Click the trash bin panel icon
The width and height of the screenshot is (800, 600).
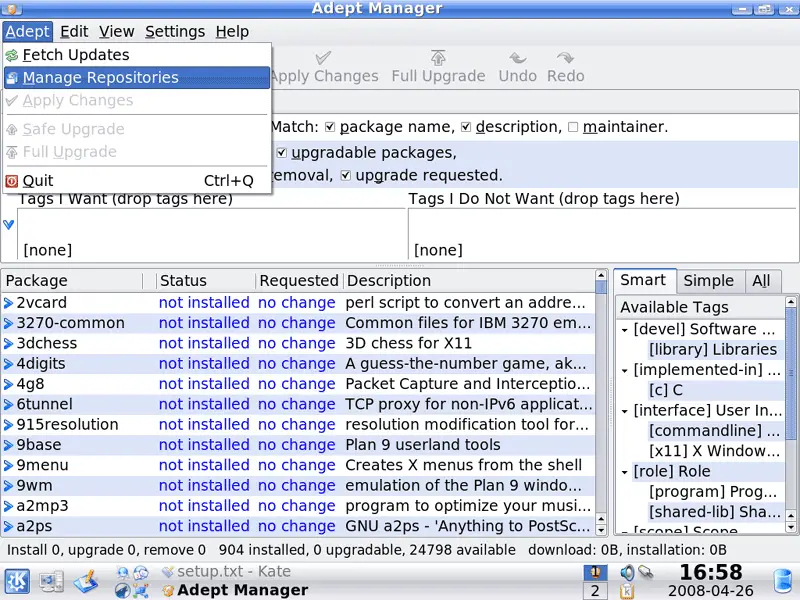coord(782,582)
